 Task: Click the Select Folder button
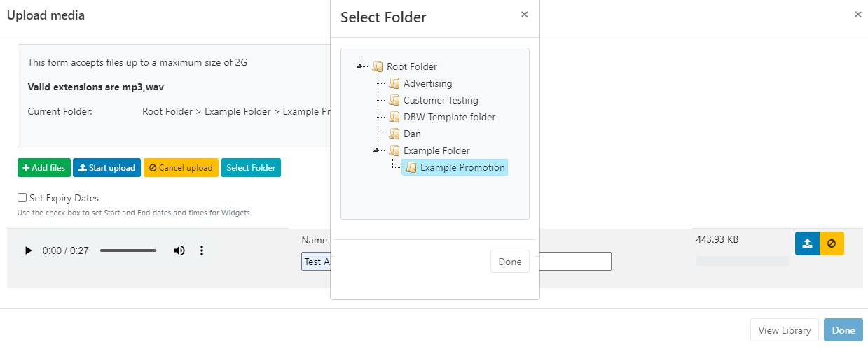coord(251,168)
